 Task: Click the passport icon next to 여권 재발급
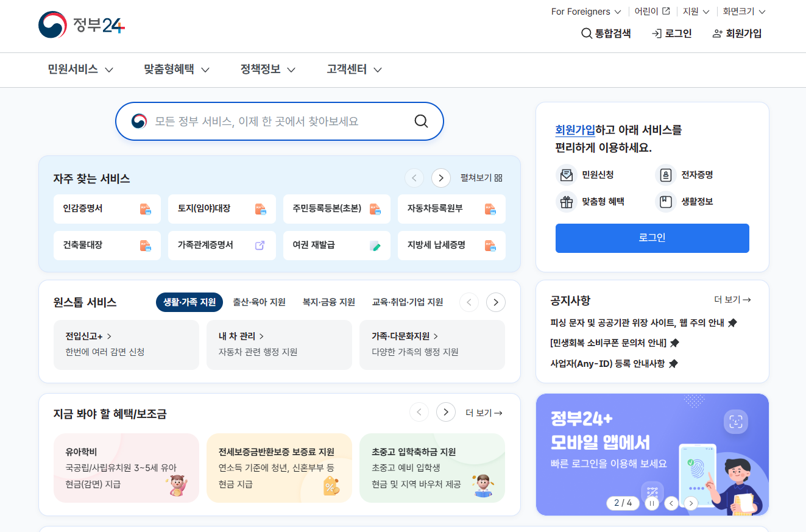[x=376, y=245]
